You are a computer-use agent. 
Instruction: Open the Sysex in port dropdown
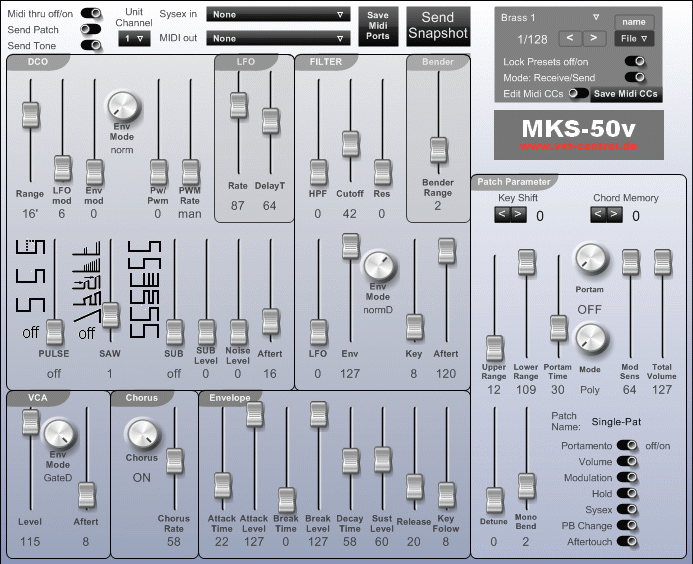(278, 14)
